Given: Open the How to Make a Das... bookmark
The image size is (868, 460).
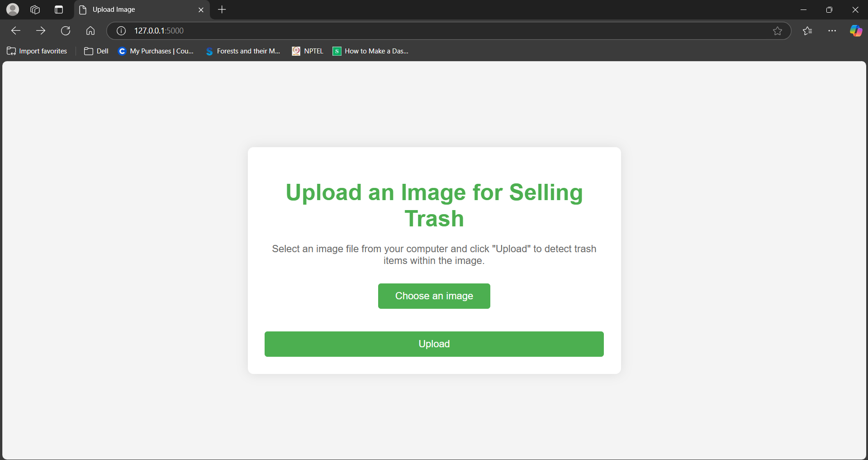Looking at the screenshot, I should click(370, 51).
